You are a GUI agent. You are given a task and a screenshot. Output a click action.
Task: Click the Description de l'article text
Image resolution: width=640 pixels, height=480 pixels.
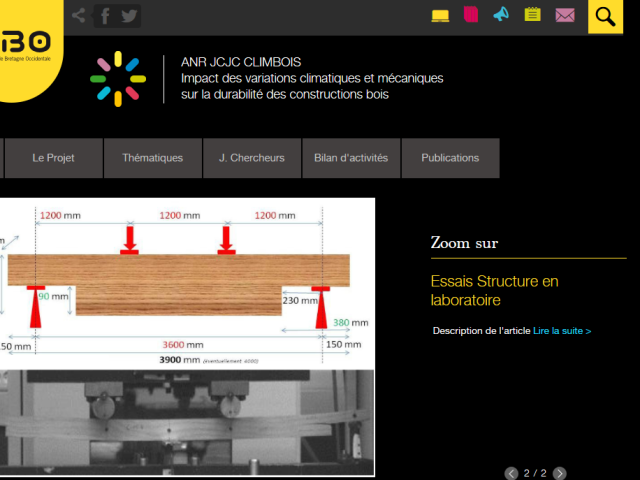point(481,331)
